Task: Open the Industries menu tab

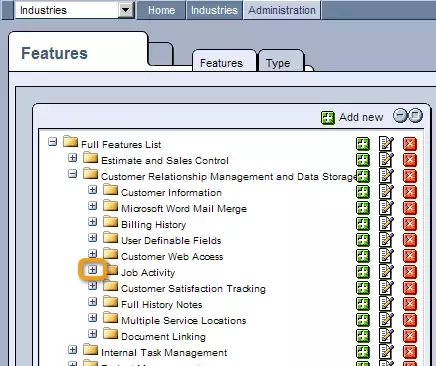Action: tap(214, 10)
